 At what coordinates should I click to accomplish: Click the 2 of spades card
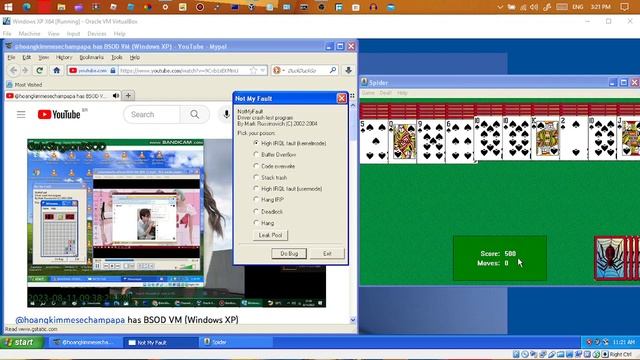coord(573,139)
